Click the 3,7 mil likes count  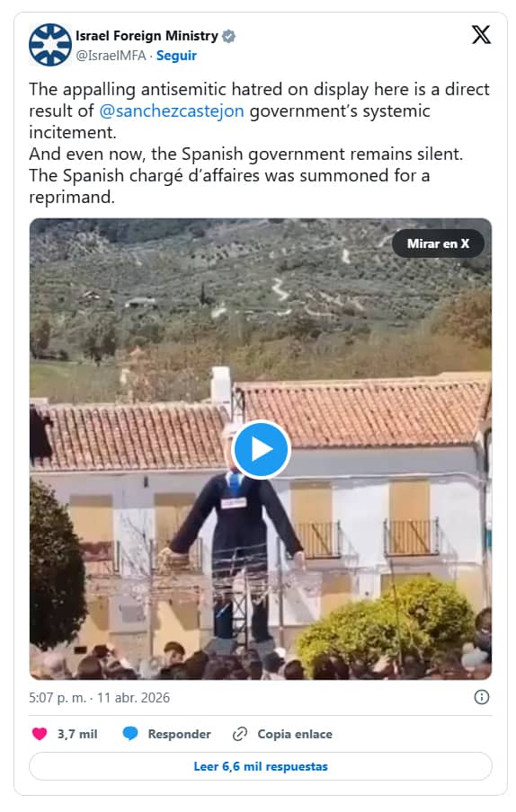[77, 734]
